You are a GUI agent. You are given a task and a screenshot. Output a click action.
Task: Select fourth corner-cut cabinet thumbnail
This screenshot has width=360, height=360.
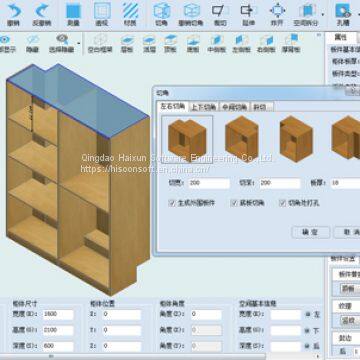click(346, 137)
